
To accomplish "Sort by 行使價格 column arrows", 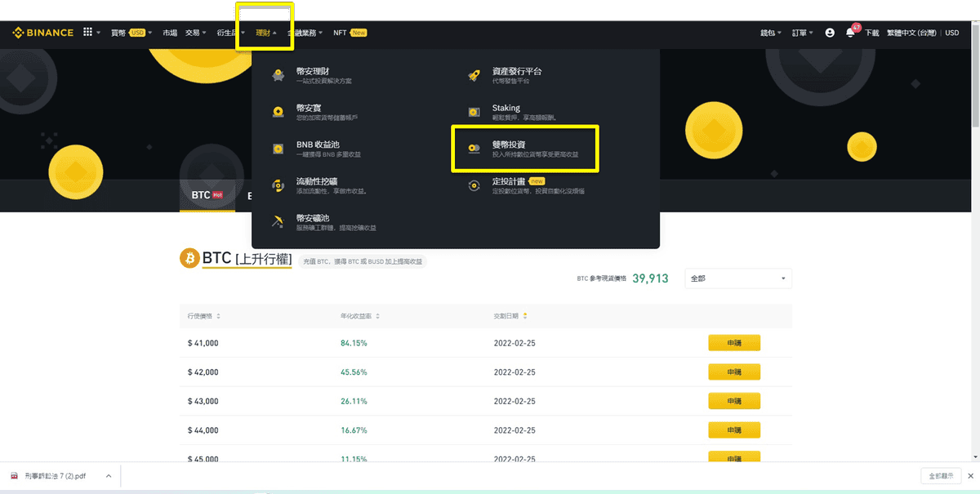I will point(218,316).
